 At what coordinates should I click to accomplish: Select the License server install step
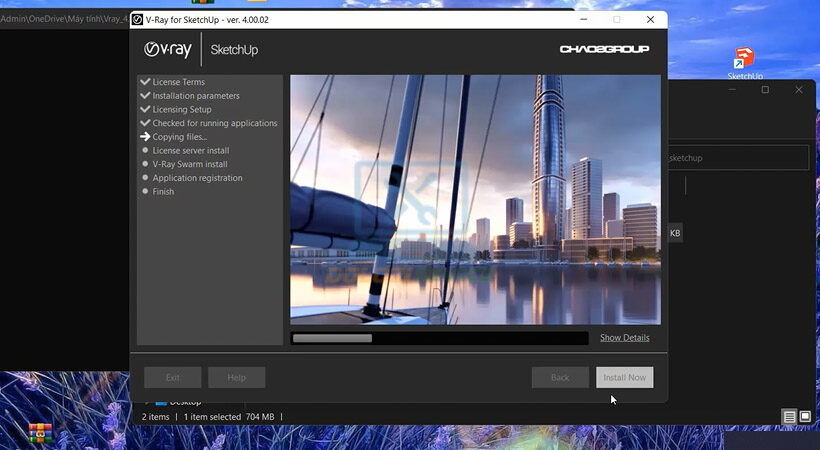(x=190, y=151)
